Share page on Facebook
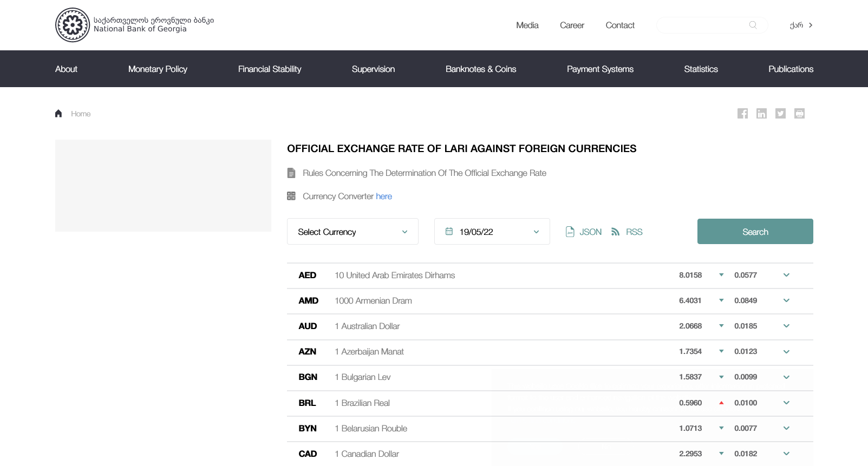Image resolution: width=868 pixels, height=466 pixels. click(742, 114)
